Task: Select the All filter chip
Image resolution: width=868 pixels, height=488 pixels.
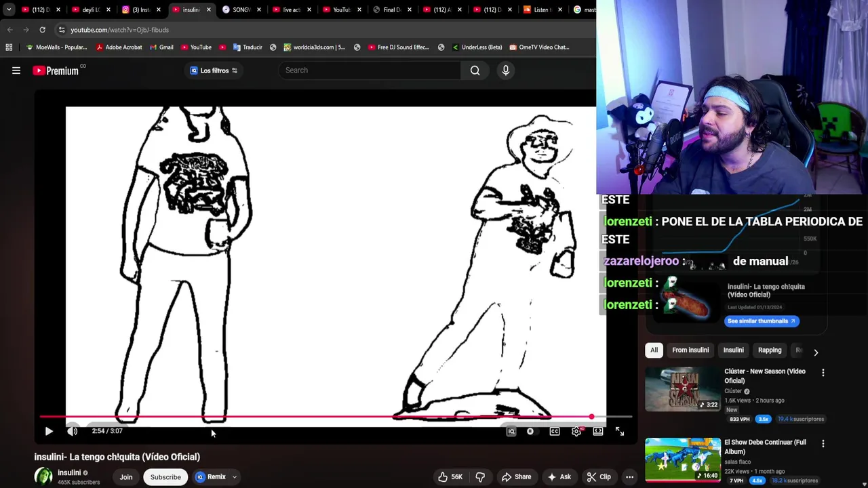Action: pos(654,350)
